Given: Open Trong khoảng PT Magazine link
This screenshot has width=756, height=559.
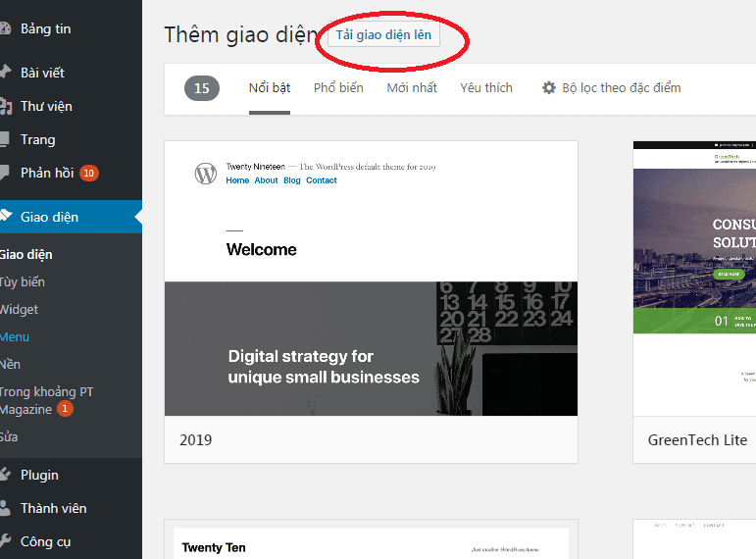Looking at the screenshot, I should [x=47, y=401].
